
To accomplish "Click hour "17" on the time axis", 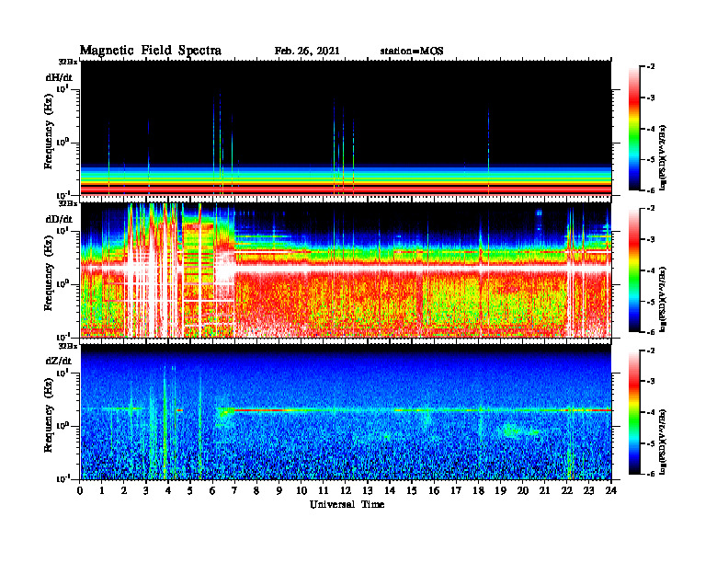I will click(x=456, y=491).
